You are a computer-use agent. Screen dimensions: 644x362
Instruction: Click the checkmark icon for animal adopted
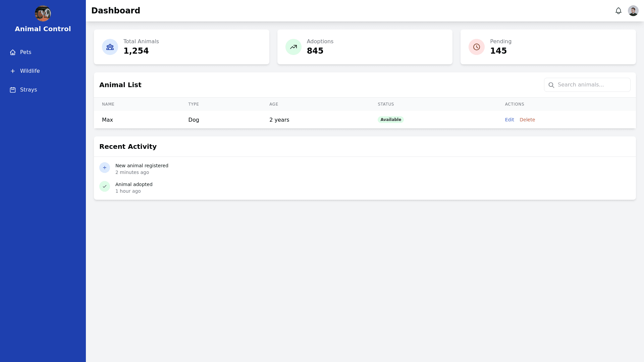pos(105,186)
